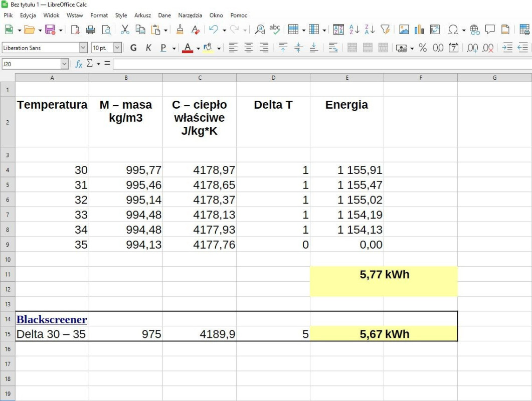Open the Function Wizard fx icon
Image resolution: width=532 pixels, height=401 pixels.
pyautogui.click(x=79, y=64)
